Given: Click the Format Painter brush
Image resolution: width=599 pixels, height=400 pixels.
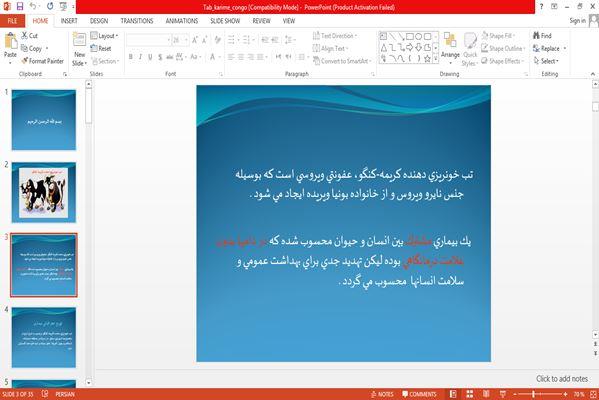Looking at the screenshot, I should point(25,61).
